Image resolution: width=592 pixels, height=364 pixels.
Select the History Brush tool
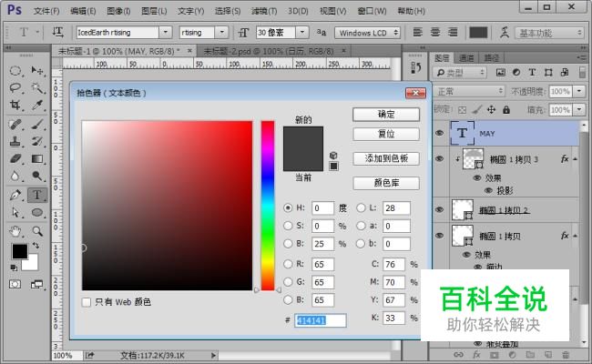pyautogui.click(x=37, y=141)
